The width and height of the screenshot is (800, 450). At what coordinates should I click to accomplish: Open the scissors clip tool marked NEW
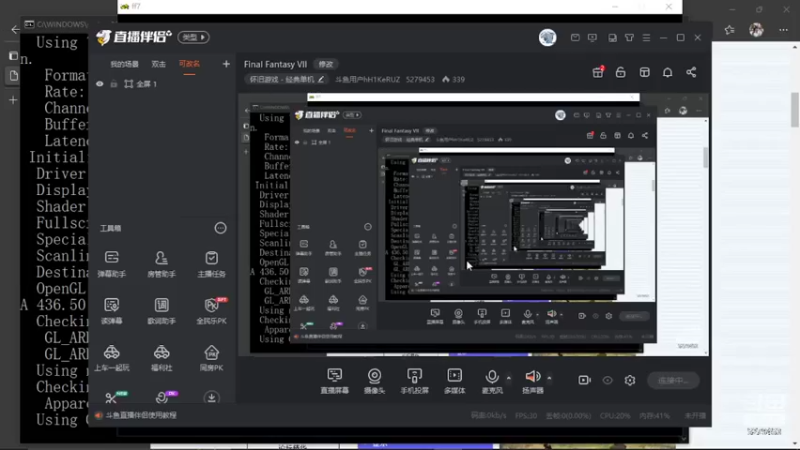coord(111,397)
